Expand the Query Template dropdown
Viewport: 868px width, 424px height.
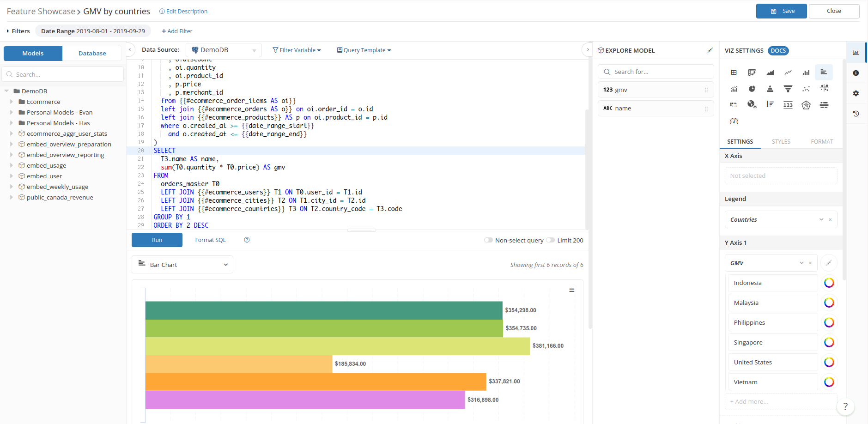click(364, 50)
